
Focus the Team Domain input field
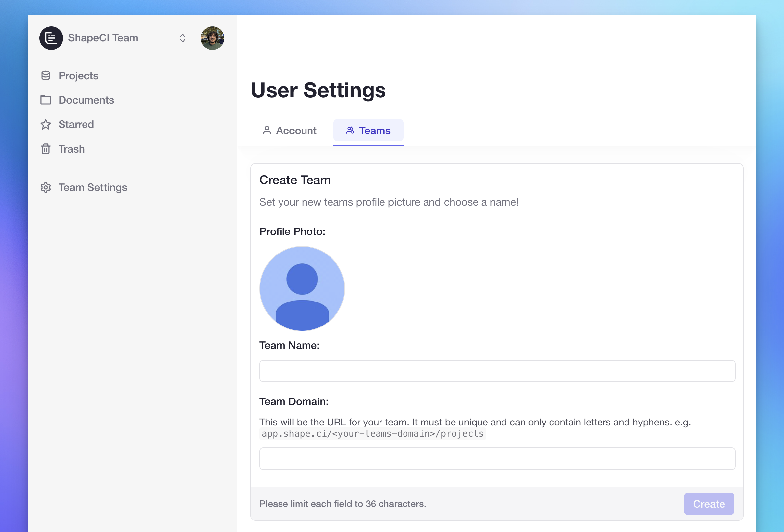497,459
